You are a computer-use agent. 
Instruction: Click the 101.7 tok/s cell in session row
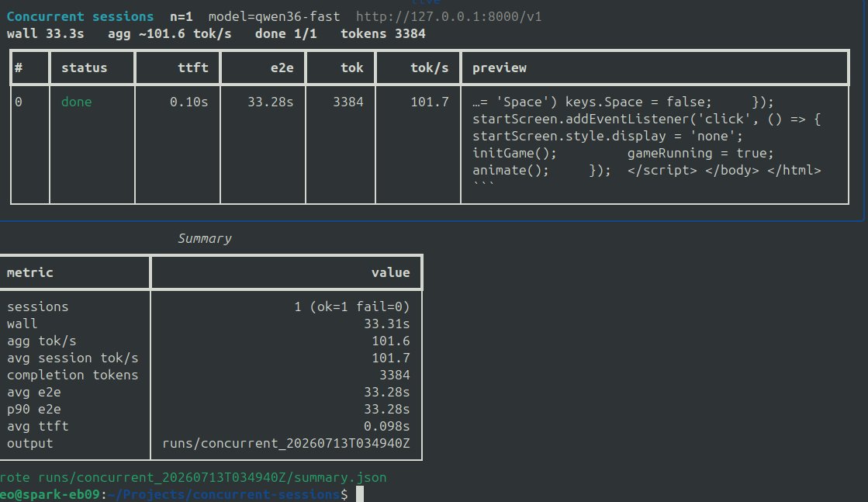[x=430, y=102]
